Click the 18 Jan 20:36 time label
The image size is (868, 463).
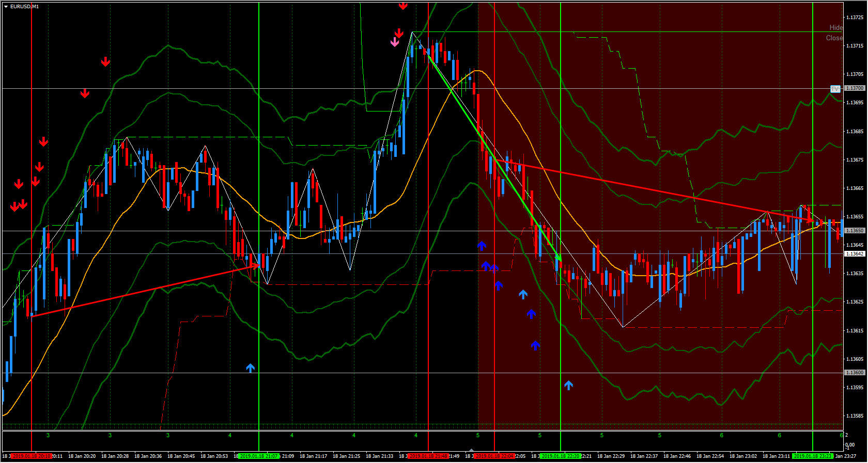pos(148,456)
